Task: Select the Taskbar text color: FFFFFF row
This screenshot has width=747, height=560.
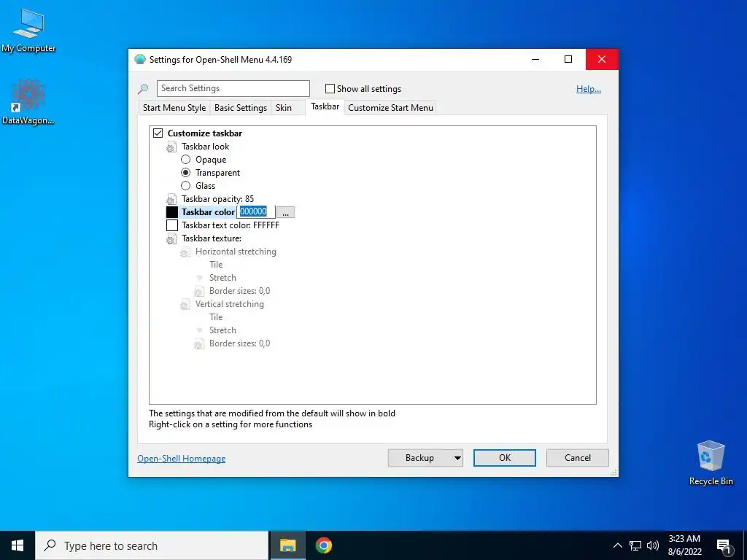Action: tap(231, 225)
